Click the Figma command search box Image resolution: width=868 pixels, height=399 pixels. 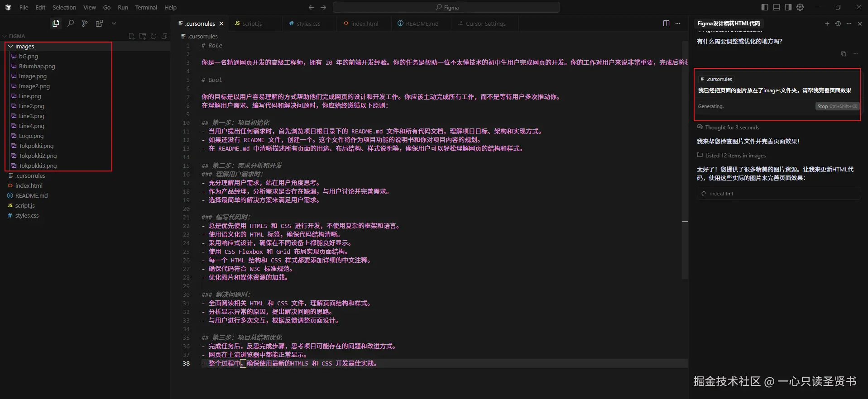point(446,7)
